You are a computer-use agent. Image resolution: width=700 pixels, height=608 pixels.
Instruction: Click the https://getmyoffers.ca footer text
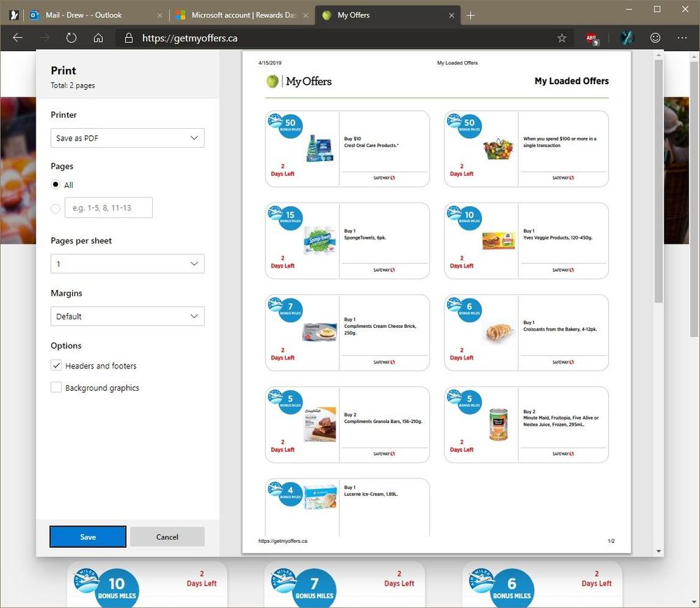click(x=282, y=541)
